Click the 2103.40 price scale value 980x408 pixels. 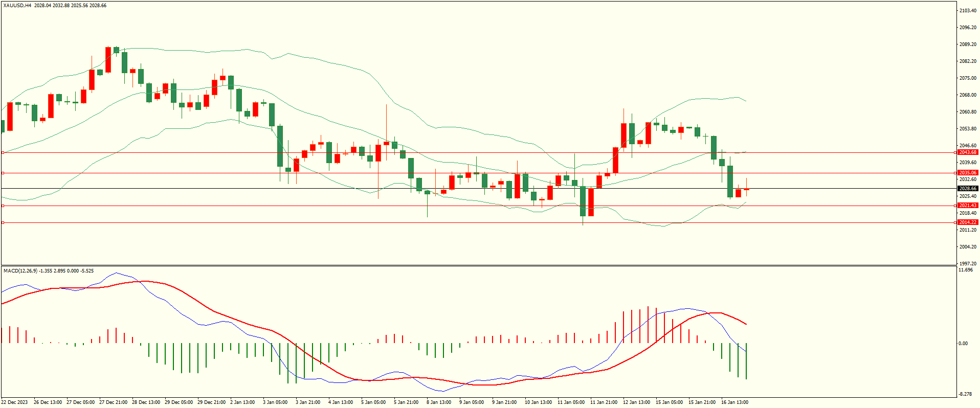(x=968, y=11)
